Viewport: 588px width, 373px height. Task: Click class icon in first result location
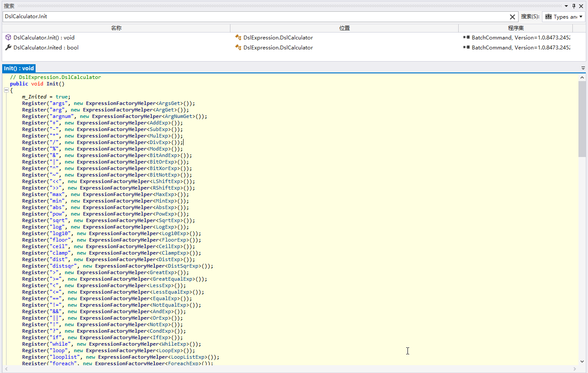(x=238, y=38)
